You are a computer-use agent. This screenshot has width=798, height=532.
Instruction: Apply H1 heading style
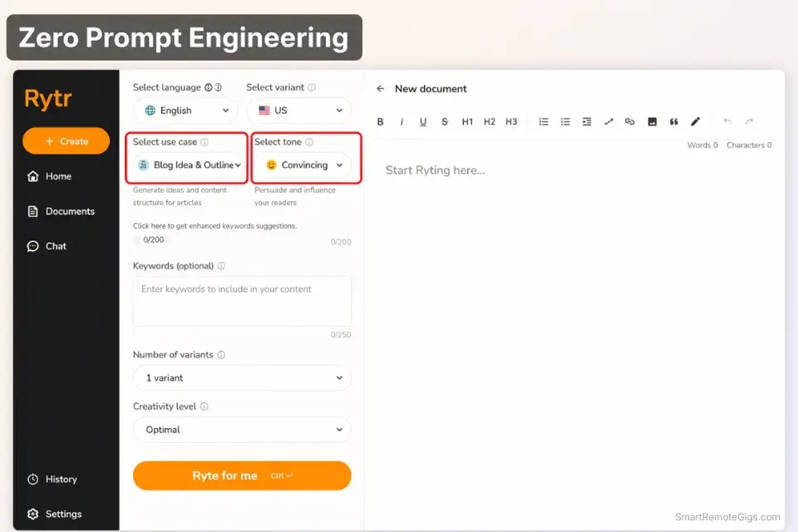click(467, 121)
